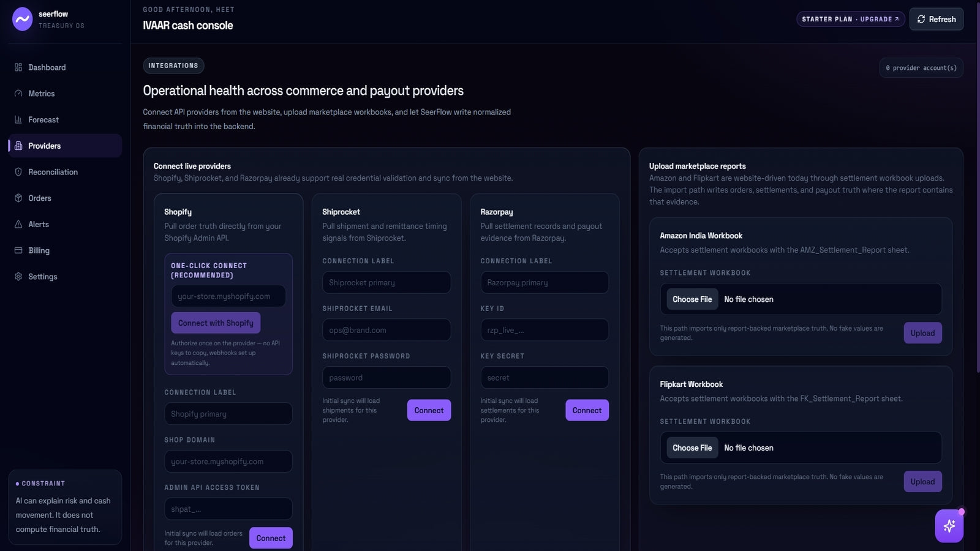Click the Metrics gauge icon
This screenshot has height=551, width=980.
pos(18,94)
